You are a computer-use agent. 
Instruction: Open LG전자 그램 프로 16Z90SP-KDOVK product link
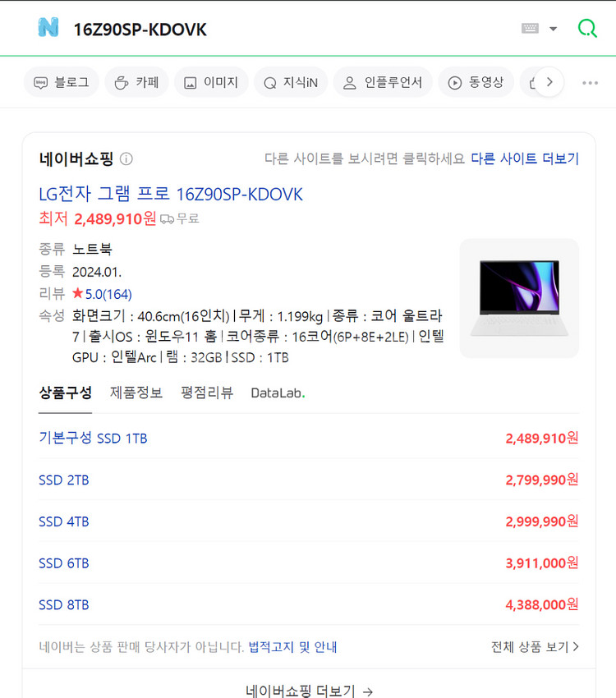[x=171, y=194]
